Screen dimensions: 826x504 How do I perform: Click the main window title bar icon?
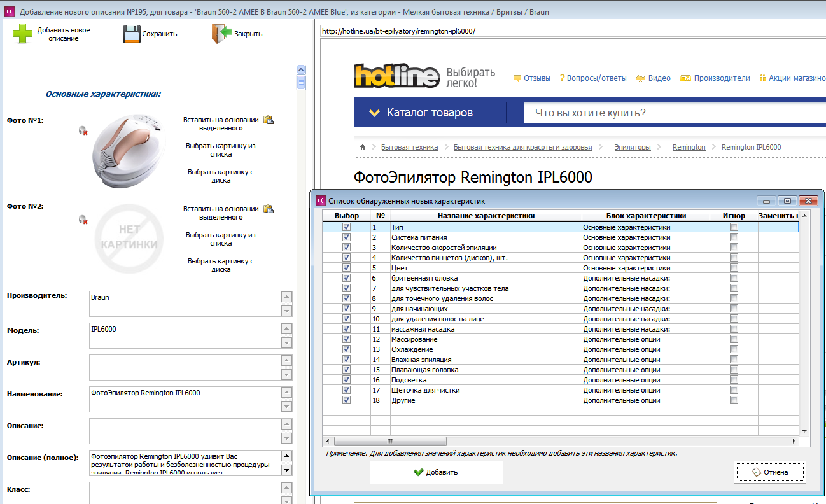[10, 12]
